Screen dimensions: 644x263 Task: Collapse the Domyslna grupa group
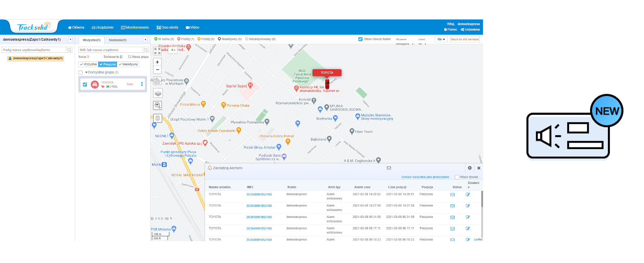point(86,72)
